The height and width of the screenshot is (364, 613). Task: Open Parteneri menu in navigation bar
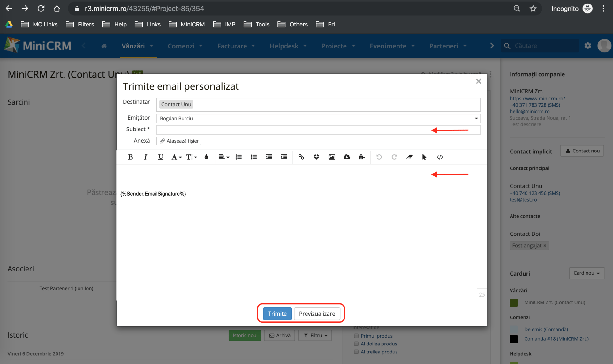448,46
